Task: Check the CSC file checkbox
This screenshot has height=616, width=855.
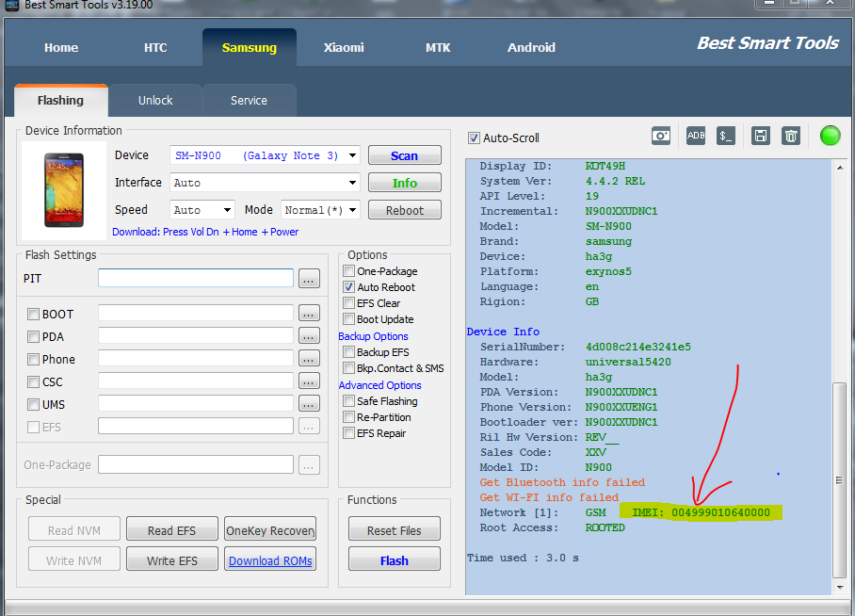Action: [33, 381]
